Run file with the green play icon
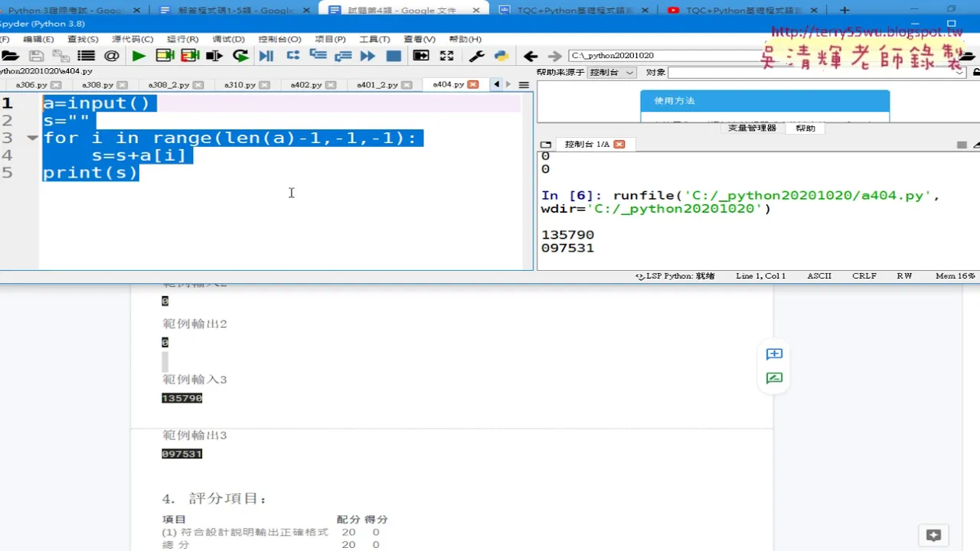Image resolution: width=980 pixels, height=551 pixels. pos(139,56)
